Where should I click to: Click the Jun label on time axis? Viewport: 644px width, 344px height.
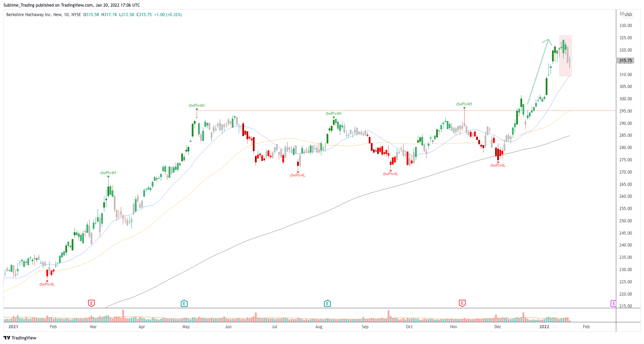pyautogui.click(x=228, y=327)
